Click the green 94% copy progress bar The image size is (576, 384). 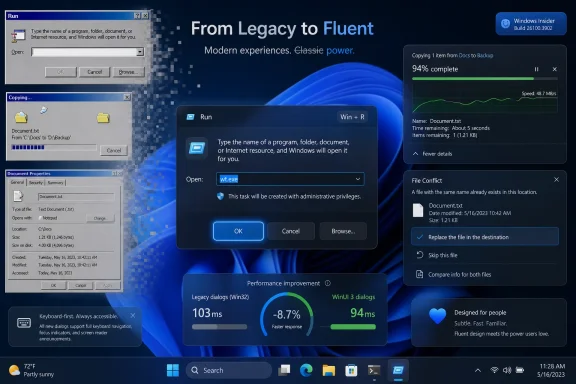pyautogui.click(x=485, y=79)
